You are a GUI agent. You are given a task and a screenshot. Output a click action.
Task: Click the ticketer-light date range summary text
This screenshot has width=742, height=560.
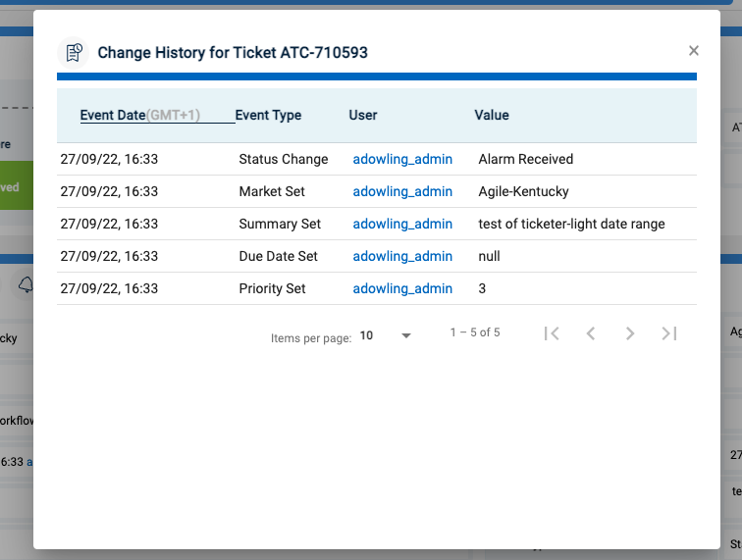coord(571,224)
